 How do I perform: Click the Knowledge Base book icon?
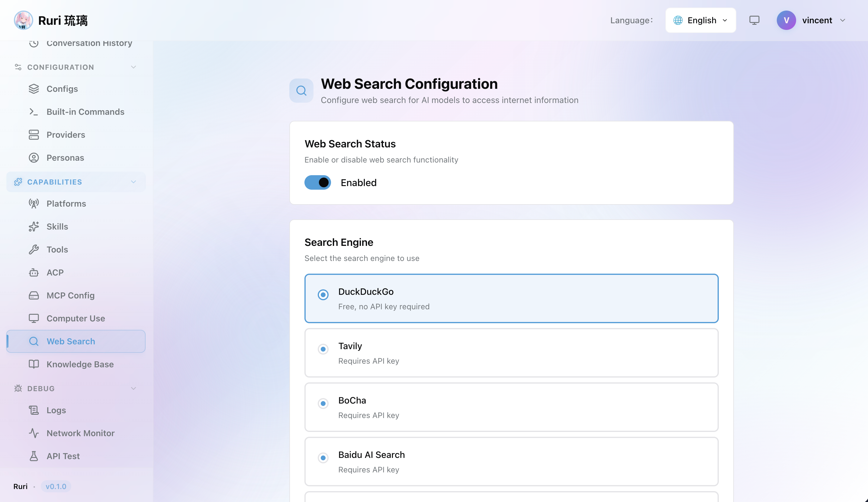34,365
